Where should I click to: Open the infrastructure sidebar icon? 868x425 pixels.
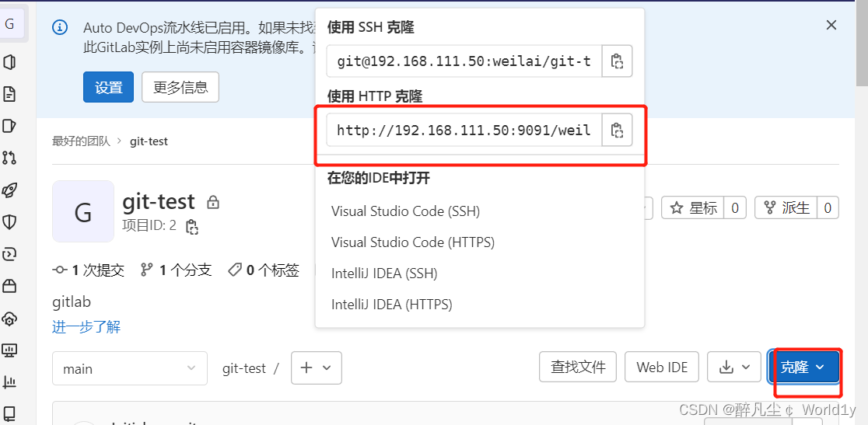(9, 319)
